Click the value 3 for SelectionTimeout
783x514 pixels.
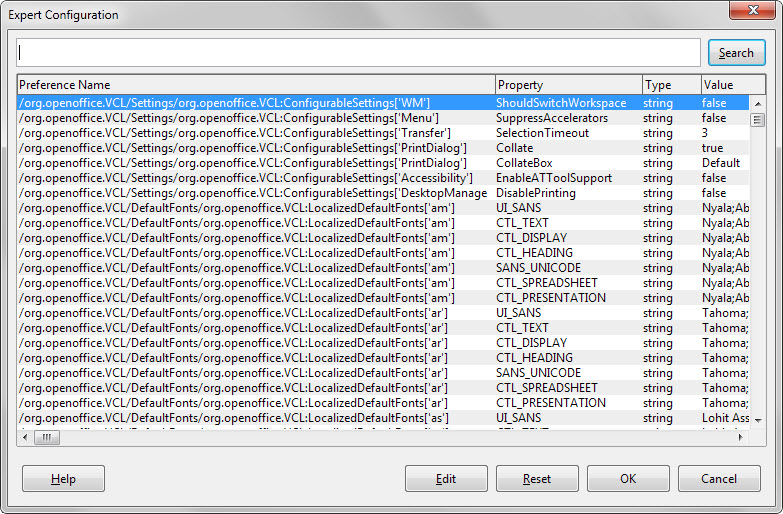[705, 133]
